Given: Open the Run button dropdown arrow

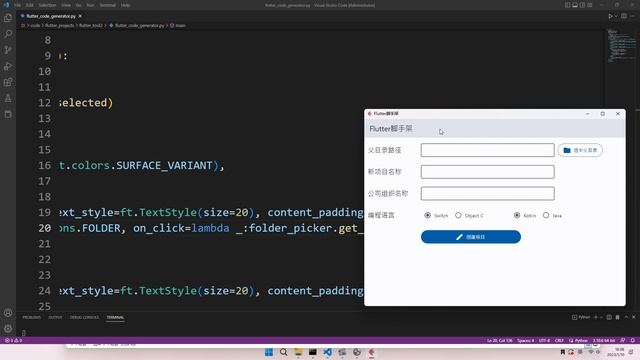Looking at the screenshot, I should [616, 16].
